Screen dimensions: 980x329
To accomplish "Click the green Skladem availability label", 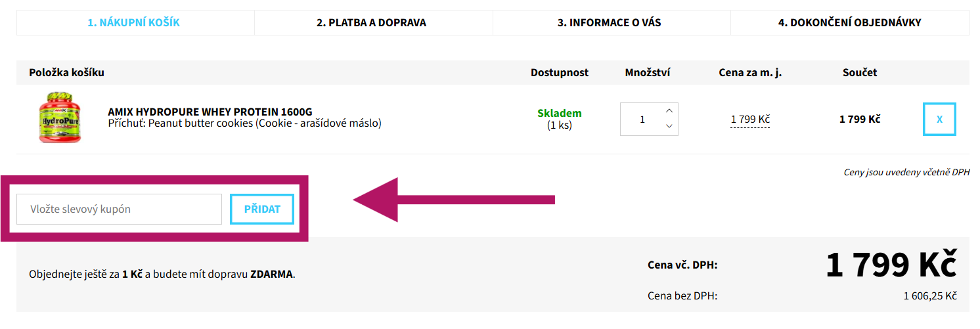I will click(x=559, y=113).
